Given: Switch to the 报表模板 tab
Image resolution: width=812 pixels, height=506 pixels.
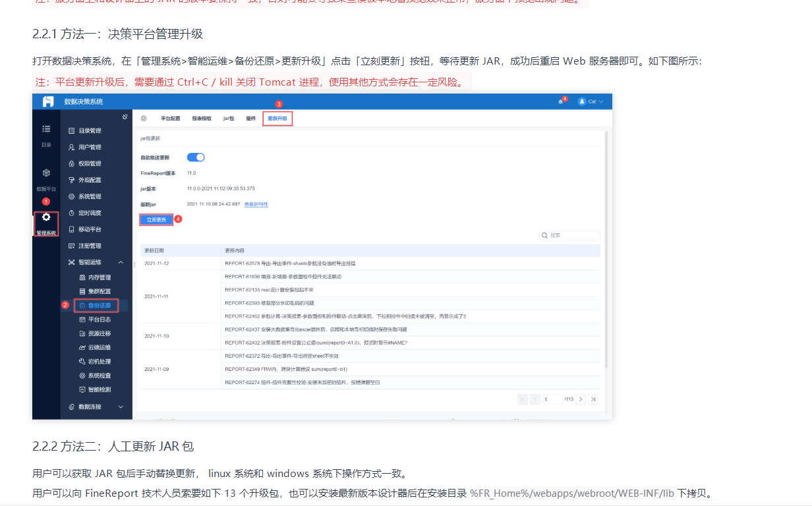Looking at the screenshot, I should [202, 119].
